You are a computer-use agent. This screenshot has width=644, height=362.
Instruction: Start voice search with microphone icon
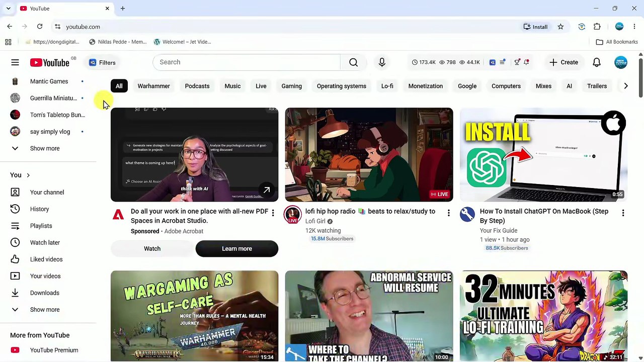(x=382, y=62)
